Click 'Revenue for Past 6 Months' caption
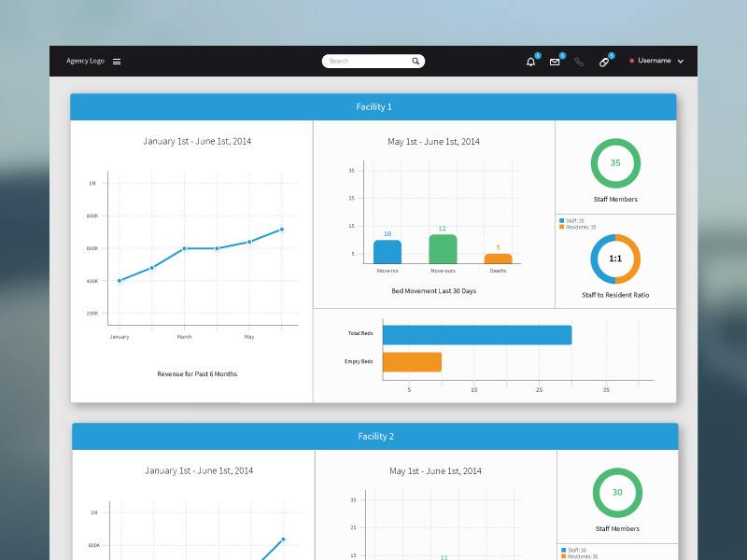 (197, 374)
